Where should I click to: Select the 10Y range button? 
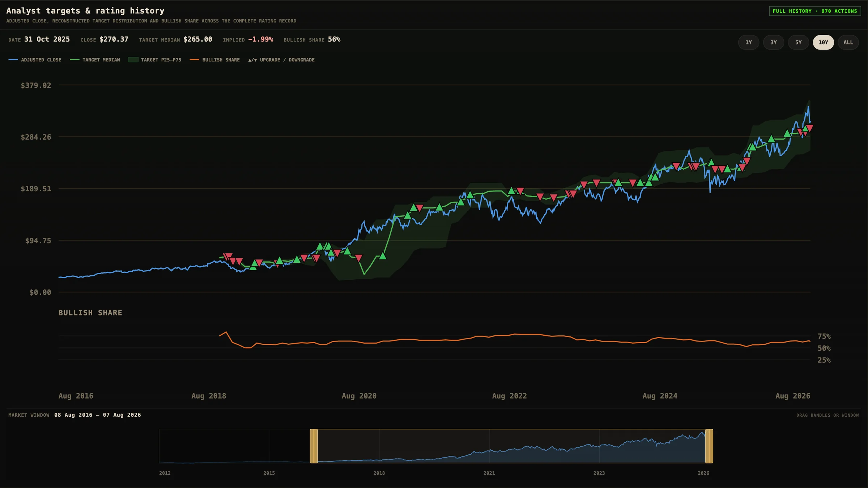click(x=823, y=42)
